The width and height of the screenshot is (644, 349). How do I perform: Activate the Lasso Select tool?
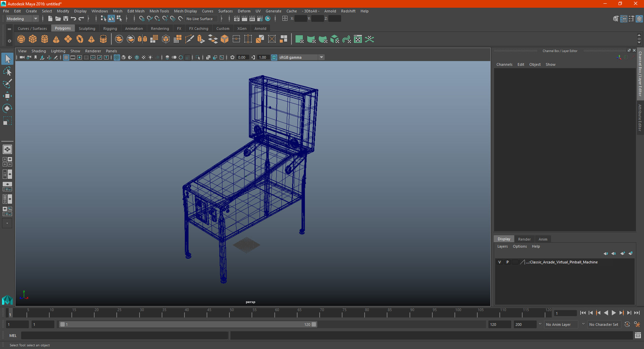7,71
